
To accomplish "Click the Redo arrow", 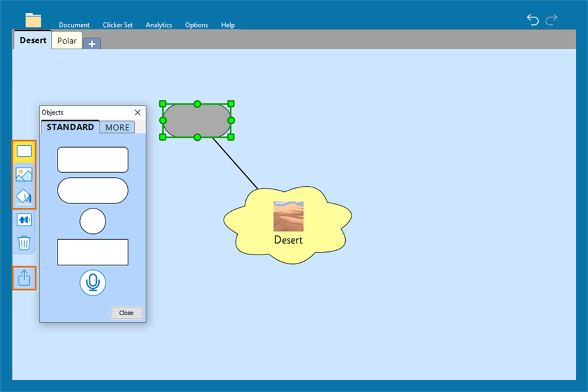I will click(x=552, y=20).
